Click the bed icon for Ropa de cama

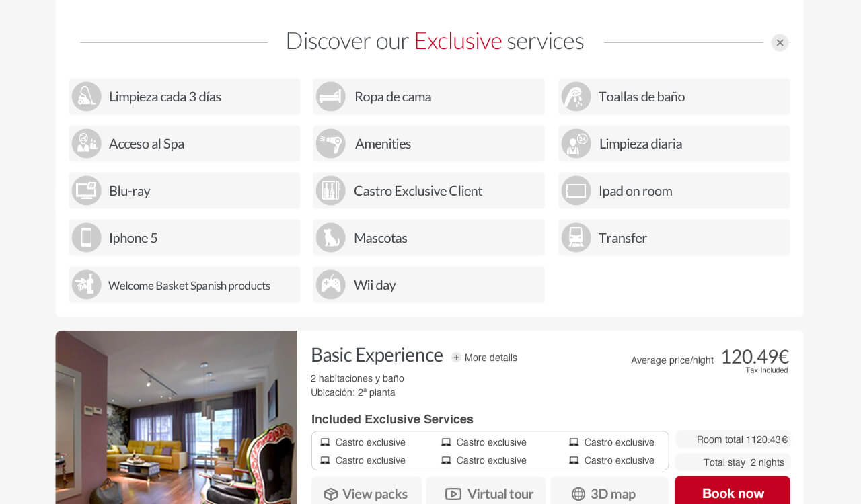pyautogui.click(x=330, y=97)
